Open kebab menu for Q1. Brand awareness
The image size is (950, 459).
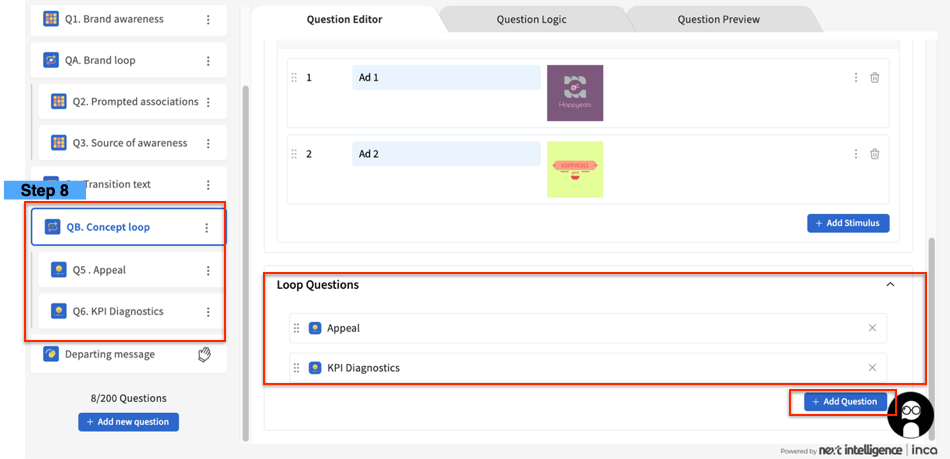click(208, 19)
